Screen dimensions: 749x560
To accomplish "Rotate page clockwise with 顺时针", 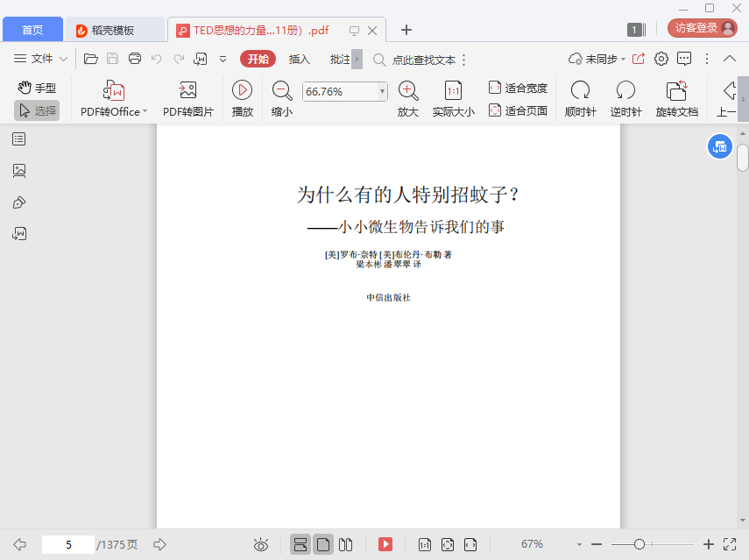I will click(580, 90).
